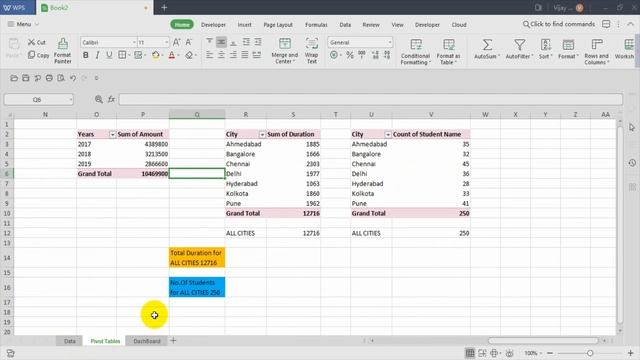The width and height of the screenshot is (640, 360).
Task: Apply percent style to cell
Action: tap(350, 55)
